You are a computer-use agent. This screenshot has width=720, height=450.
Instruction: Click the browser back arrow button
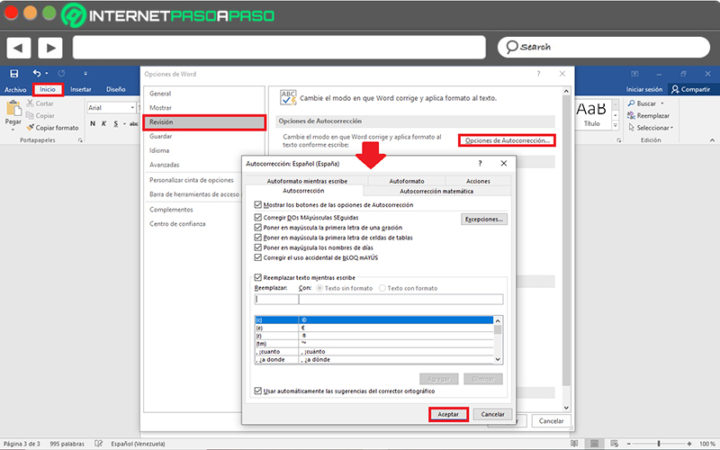[x=19, y=48]
